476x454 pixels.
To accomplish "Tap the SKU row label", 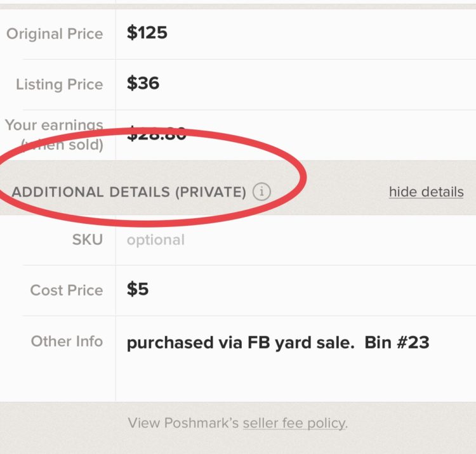I will pos(88,240).
